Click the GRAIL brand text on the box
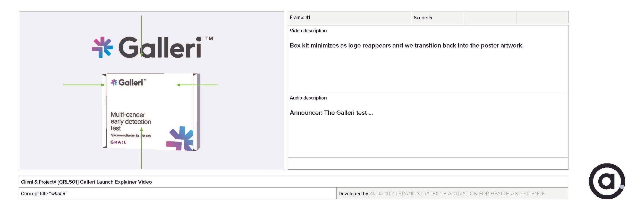This screenshot has width=644, height=208. pyautogui.click(x=118, y=142)
